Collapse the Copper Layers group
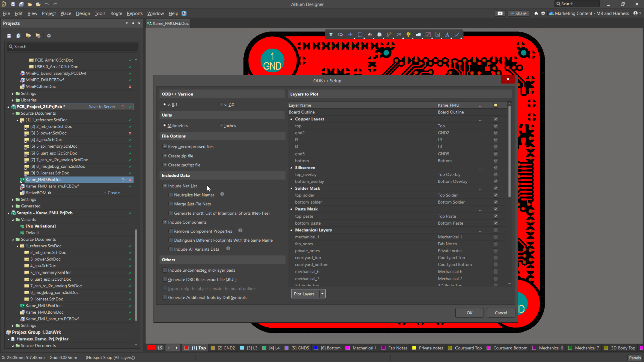The height and width of the screenshot is (362, 644). (x=291, y=119)
